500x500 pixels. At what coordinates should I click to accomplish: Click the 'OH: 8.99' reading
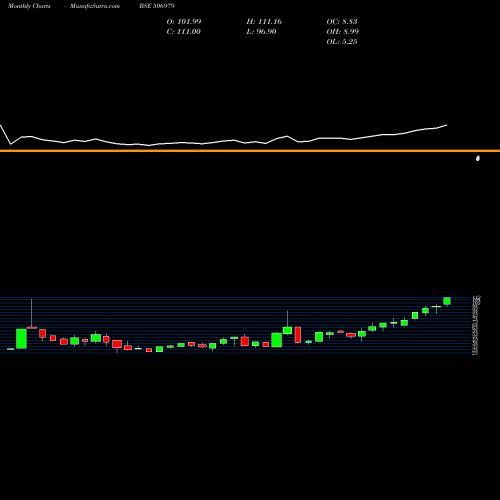pyautogui.click(x=343, y=32)
